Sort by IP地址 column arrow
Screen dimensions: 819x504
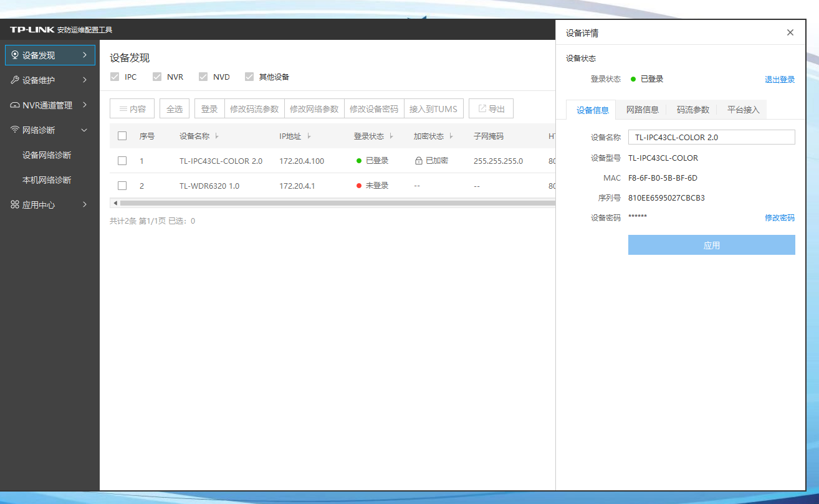(309, 136)
